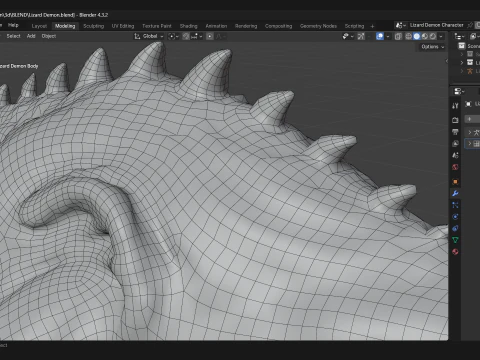This screenshot has width=480, height=360.
Task: Open object type visibility dropdown
Action: tap(348, 36)
